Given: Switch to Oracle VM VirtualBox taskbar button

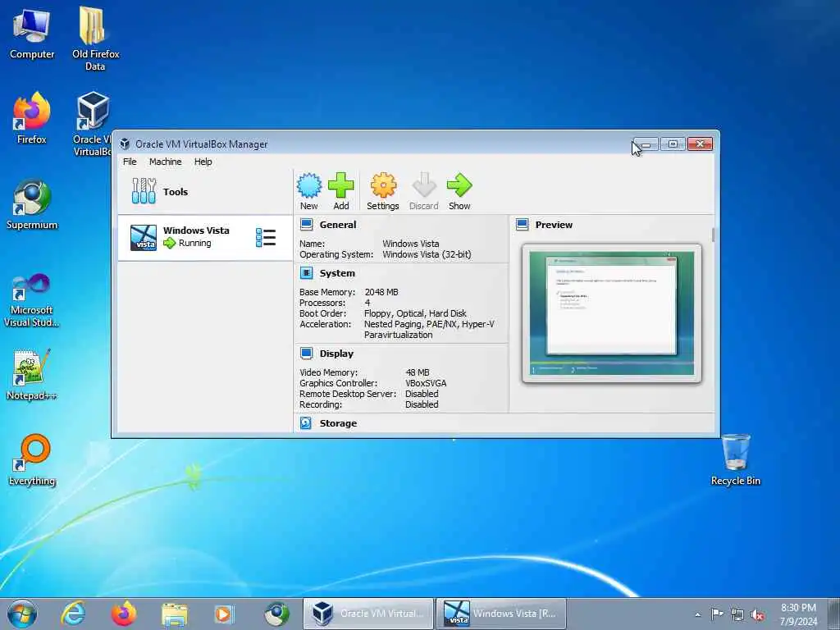Looking at the screenshot, I should 368,614.
